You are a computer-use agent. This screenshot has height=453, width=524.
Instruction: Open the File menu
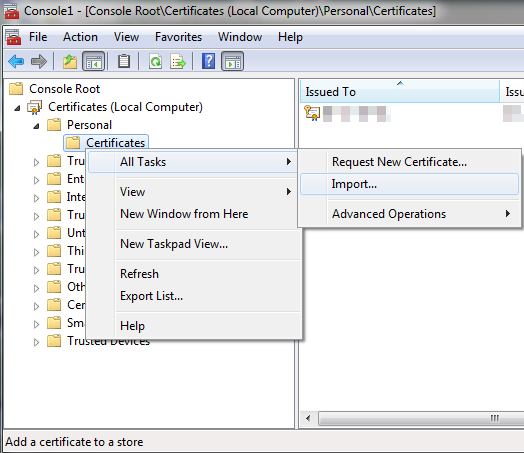pyautogui.click(x=38, y=37)
